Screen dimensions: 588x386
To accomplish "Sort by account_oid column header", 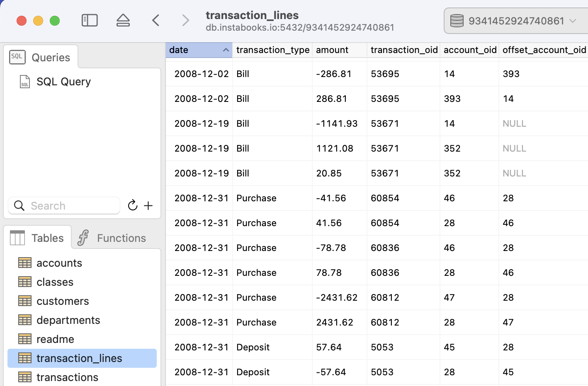I will 469,50.
